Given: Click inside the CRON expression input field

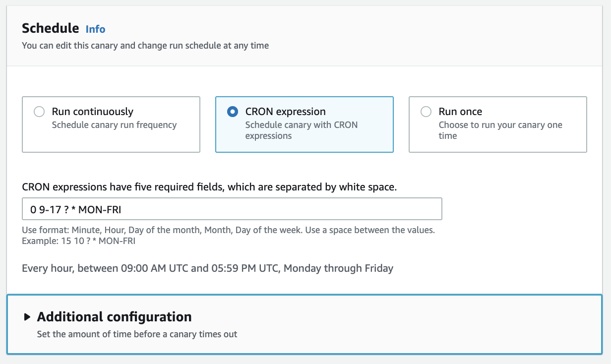Looking at the screenshot, I should click(x=232, y=209).
